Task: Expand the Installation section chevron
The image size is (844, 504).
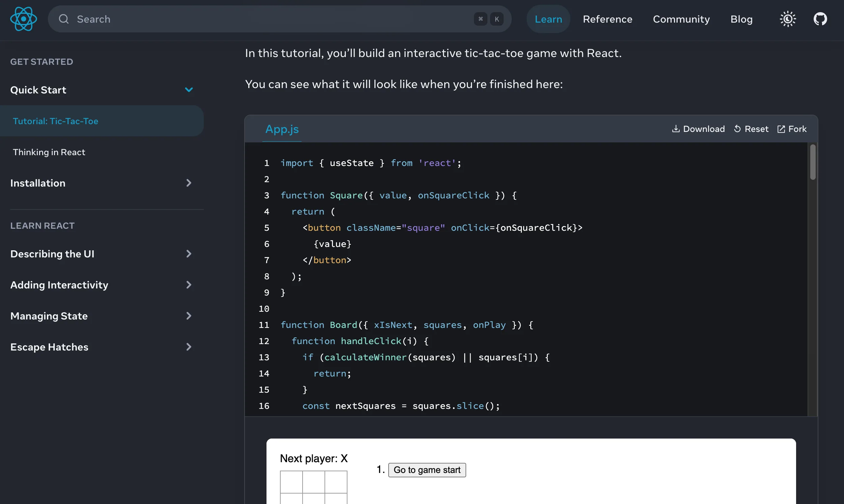Action: pos(189,183)
